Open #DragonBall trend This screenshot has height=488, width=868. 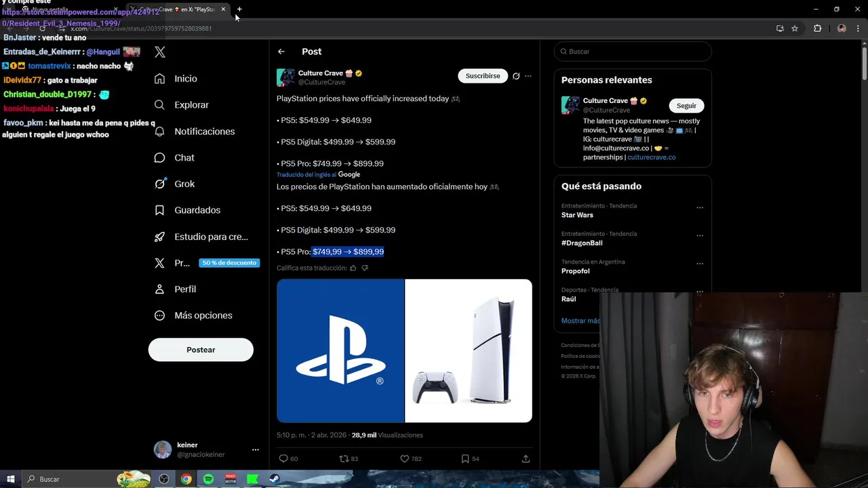pos(582,243)
